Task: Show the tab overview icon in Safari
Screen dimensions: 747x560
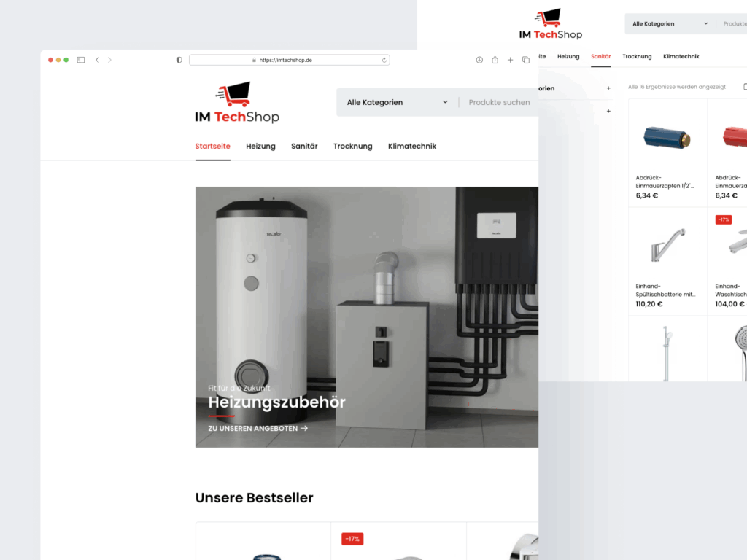Action: (526, 60)
